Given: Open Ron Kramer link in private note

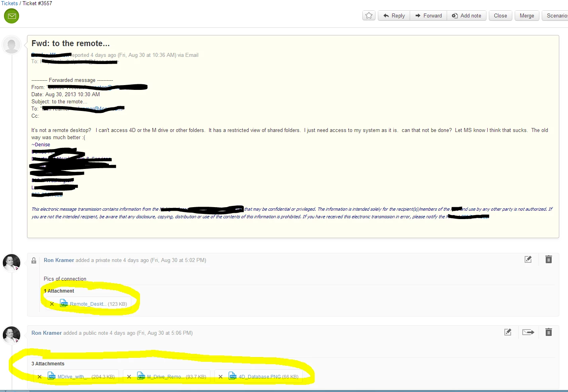Looking at the screenshot, I should click(59, 260).
